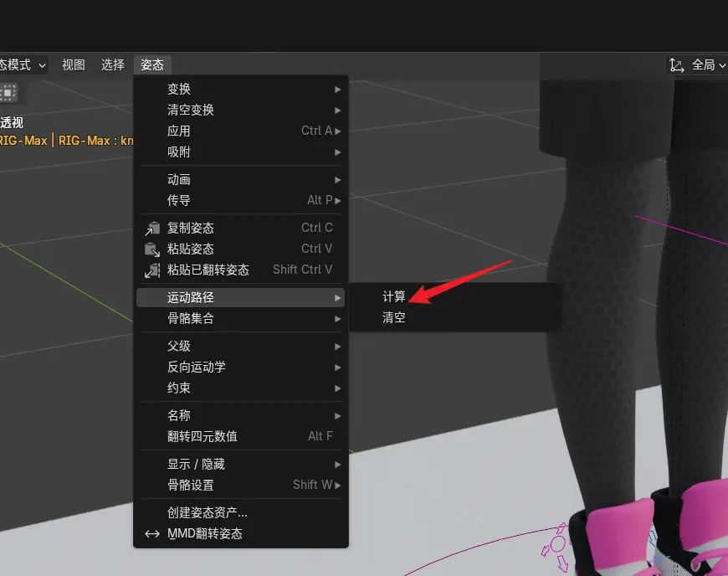
Task: Choose 复制姿态 from the pose menu
Action: click(x=240, y=228)
